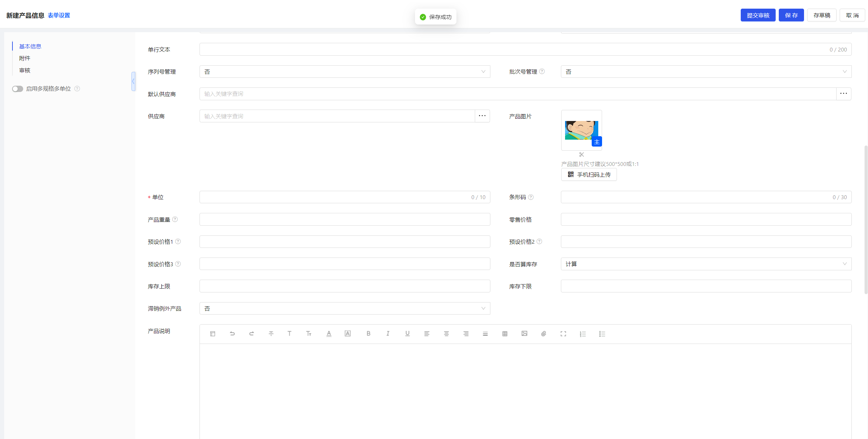The image size is (868, 439).
Task: Open 供应商 lookup with ellipsis button
Action: coord(482,116)
